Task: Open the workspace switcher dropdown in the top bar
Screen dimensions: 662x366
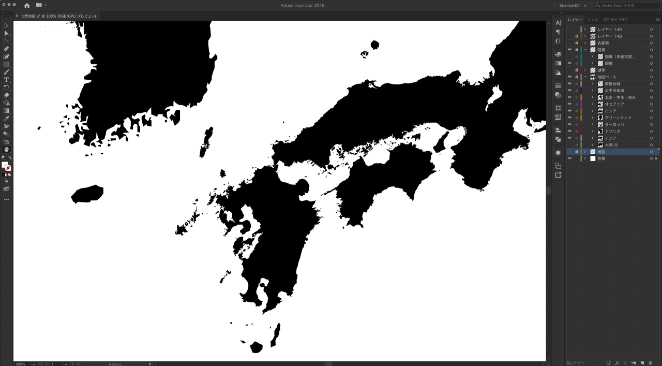Action: coord(573,5)
